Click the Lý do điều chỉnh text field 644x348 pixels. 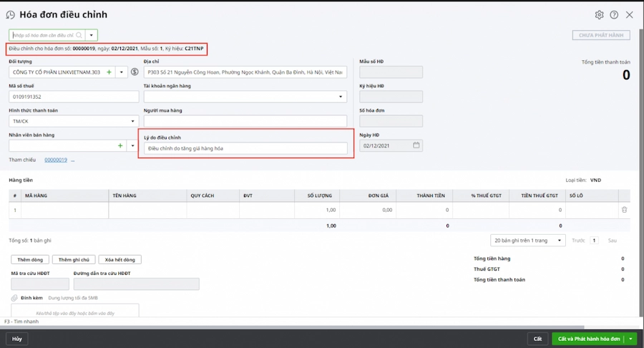[x=245, y=148]
